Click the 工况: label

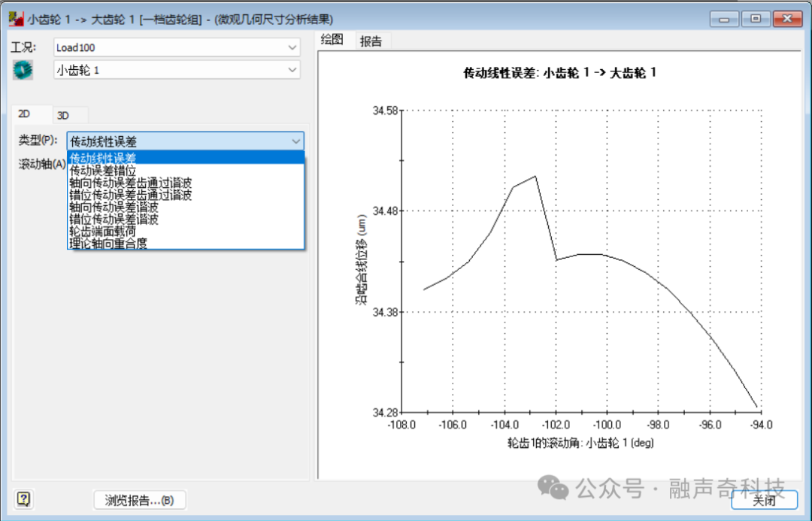pos(24,47)
